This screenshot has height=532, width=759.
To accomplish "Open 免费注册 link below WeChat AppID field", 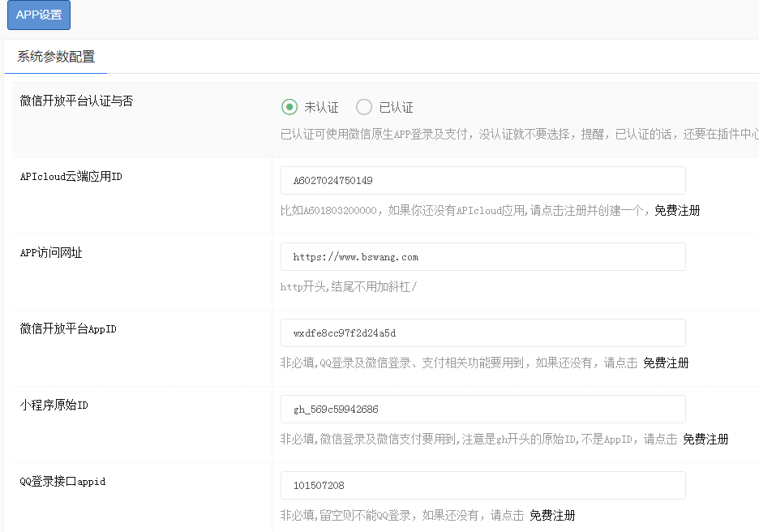I will [666, 363].
